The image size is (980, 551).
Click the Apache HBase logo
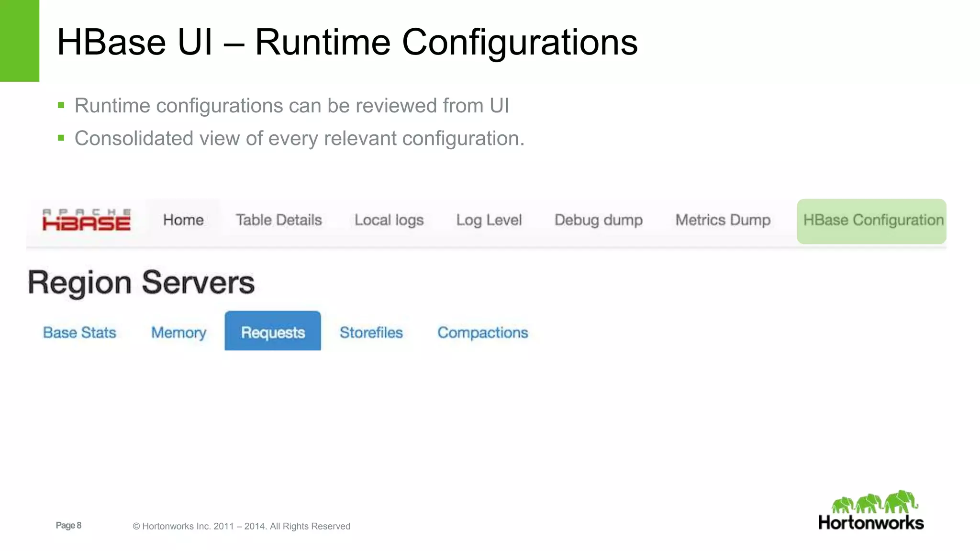[87, 220]
